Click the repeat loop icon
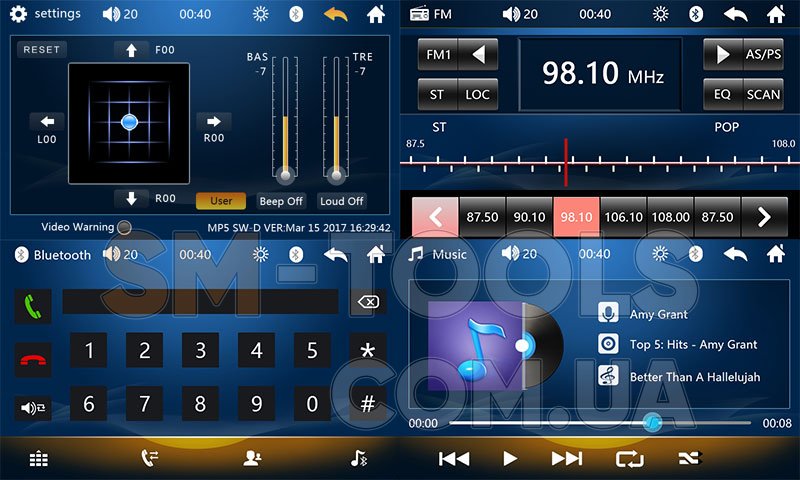The image size is (800, 480). coord(630,458)
